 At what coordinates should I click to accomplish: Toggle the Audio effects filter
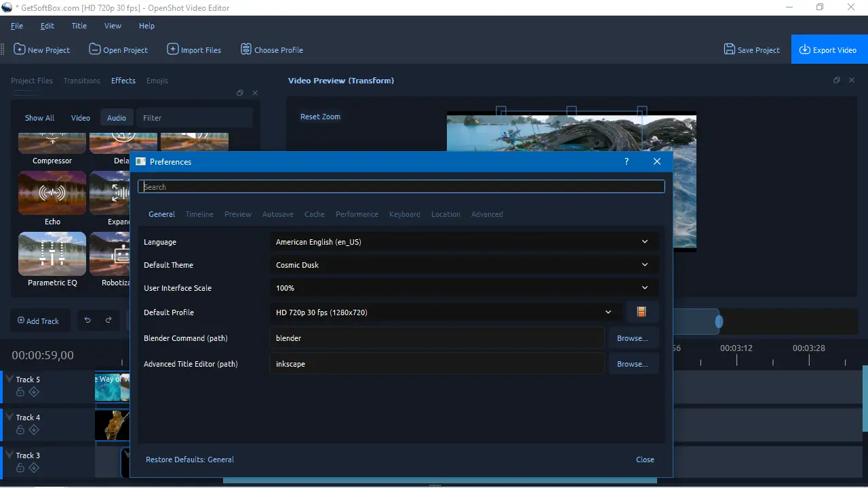(117, 117)
